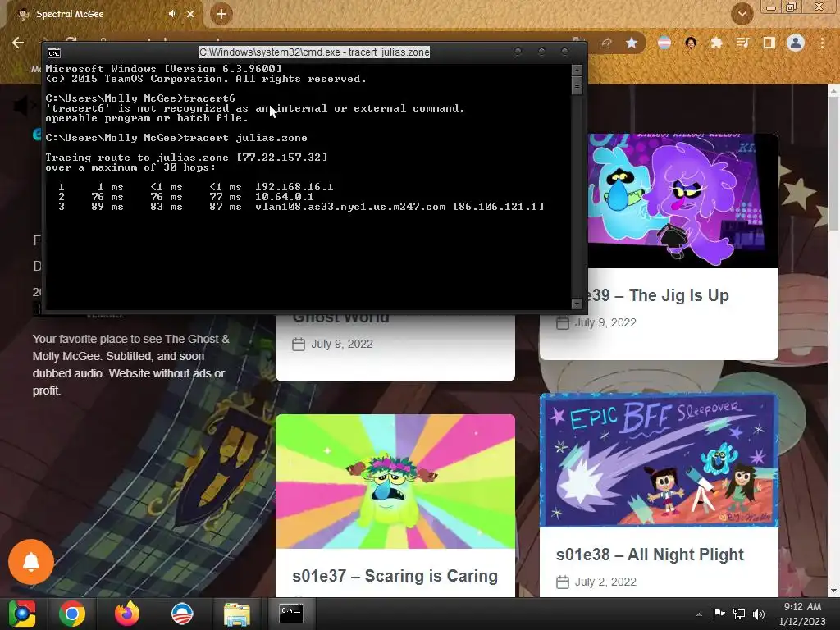Click July 2, 2022 date under All Night Plight
This screenshot has width=840, height=630.
(x=605, y=582)
